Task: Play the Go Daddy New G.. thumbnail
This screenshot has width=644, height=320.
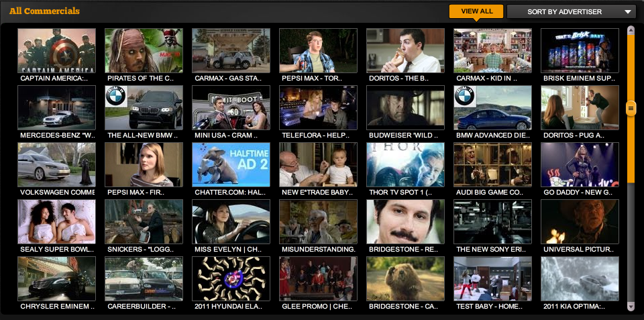Action: (580, 165)
